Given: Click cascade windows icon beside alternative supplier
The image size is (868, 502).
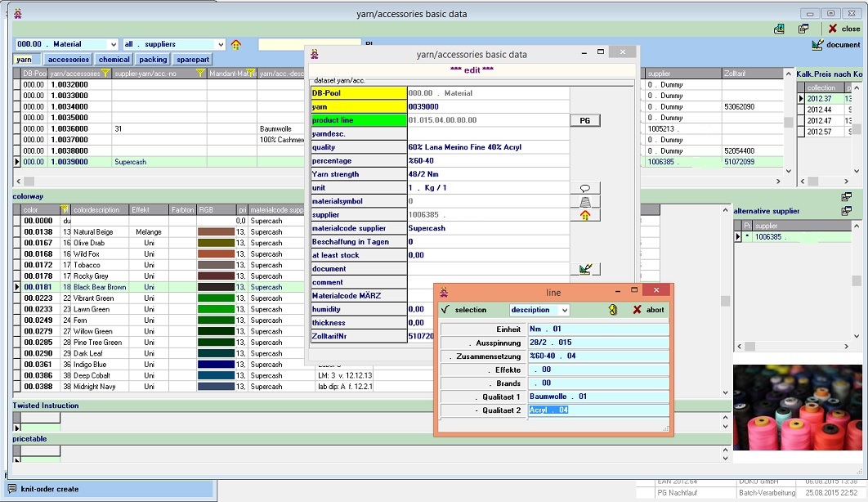Looking at the screenshot, I should coord(846,211).
